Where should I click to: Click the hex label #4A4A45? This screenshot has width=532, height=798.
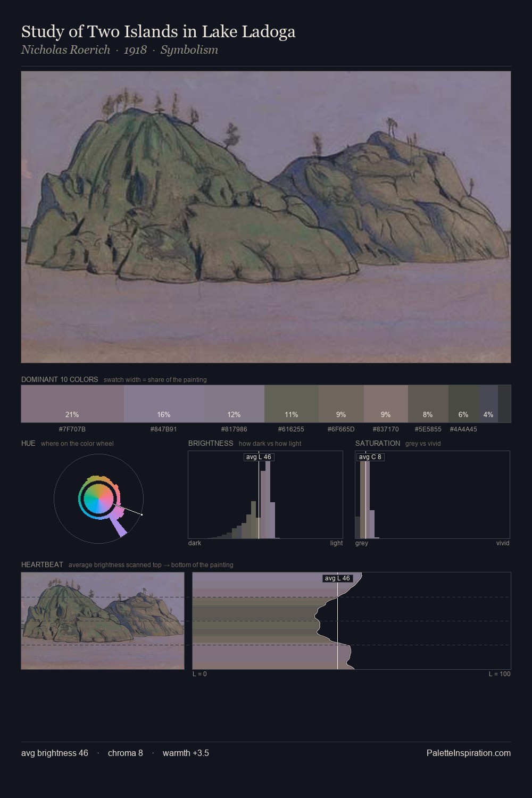click(463, 429)
